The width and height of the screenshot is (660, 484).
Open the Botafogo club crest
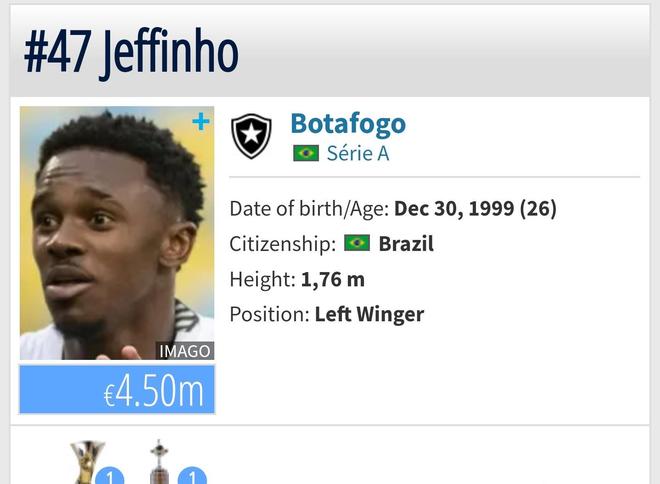pos(251,136)
